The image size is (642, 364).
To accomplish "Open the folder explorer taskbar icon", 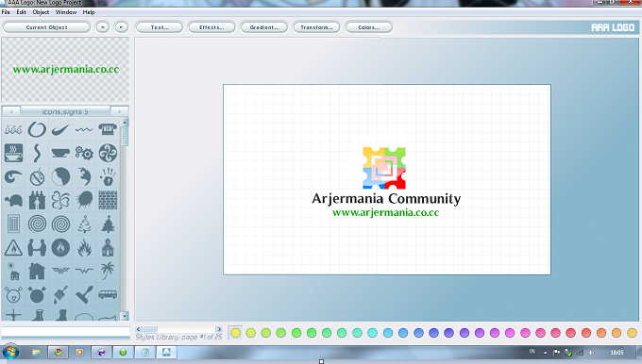I will (x=36, y=352).
